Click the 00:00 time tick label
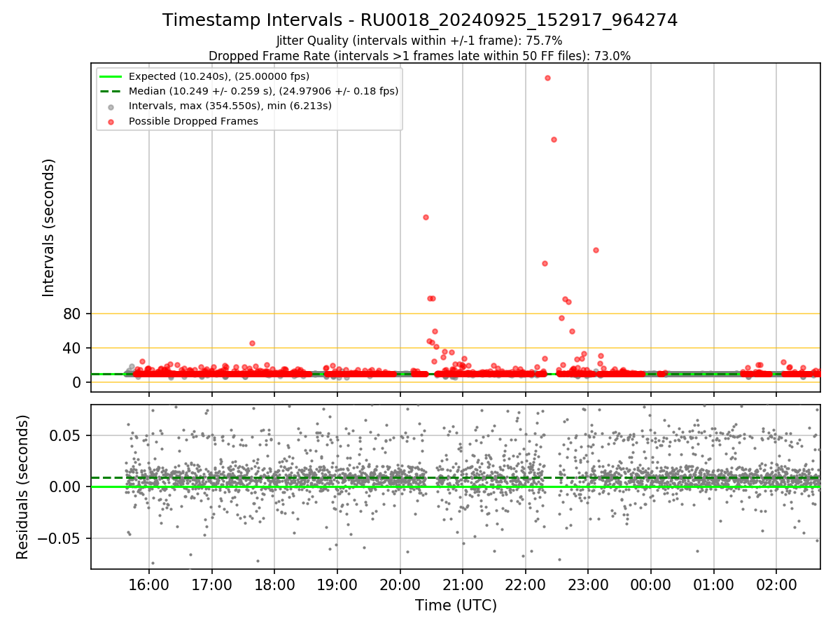The width and height of the screenshot is (840, 630). (x=651, y=584)
